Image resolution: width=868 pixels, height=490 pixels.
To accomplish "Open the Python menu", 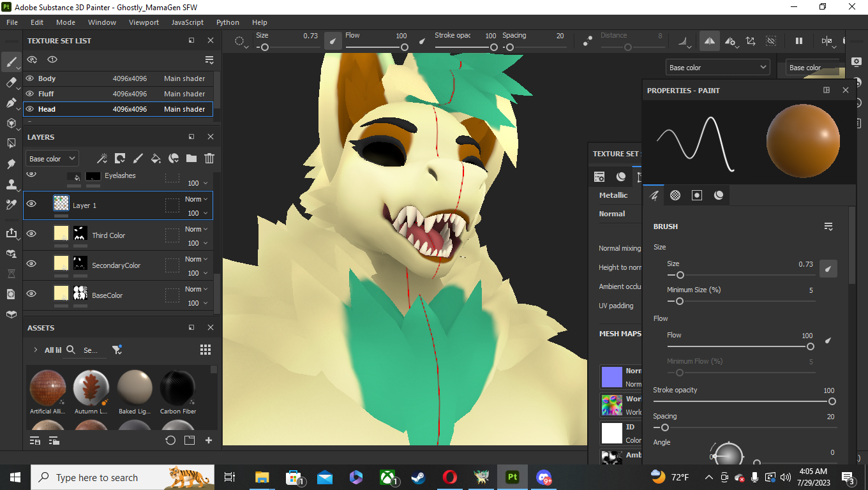I will 227,22.
